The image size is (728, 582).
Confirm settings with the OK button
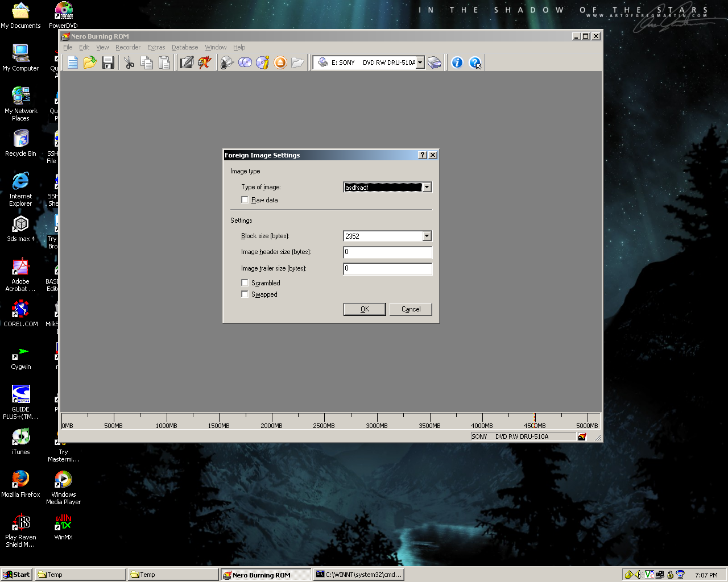tap(365, 309)
